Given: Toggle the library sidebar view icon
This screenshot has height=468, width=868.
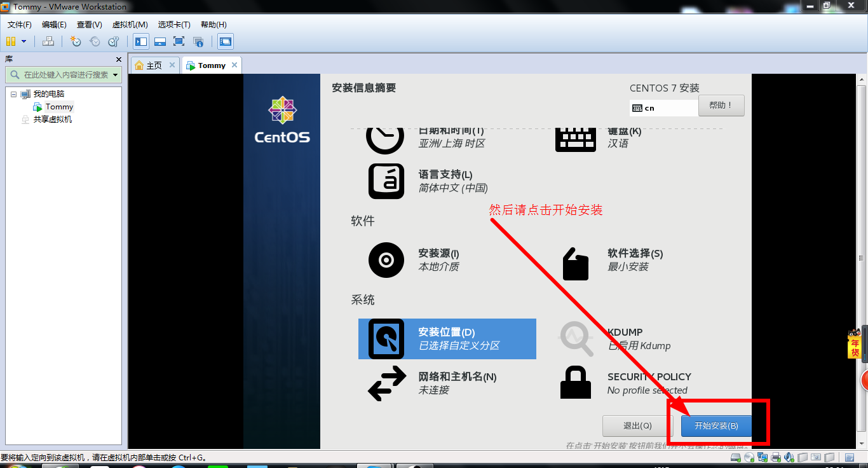Looking at the screenshot, I should (141, 41).
